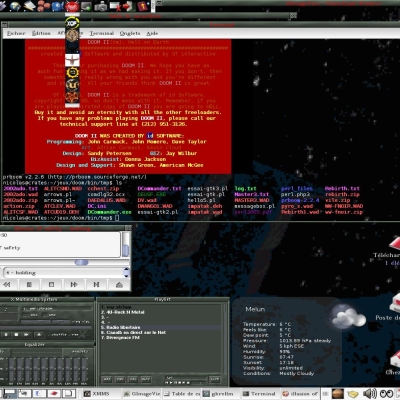Open the XMMS equalizer presets button
The image size is (400, 400).
click(x=80, y=351)
